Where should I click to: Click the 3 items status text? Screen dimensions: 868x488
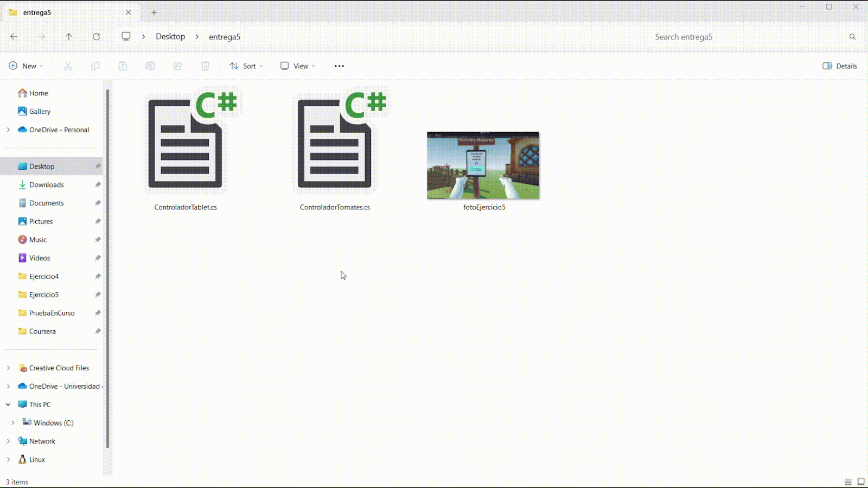pos(17,481)
